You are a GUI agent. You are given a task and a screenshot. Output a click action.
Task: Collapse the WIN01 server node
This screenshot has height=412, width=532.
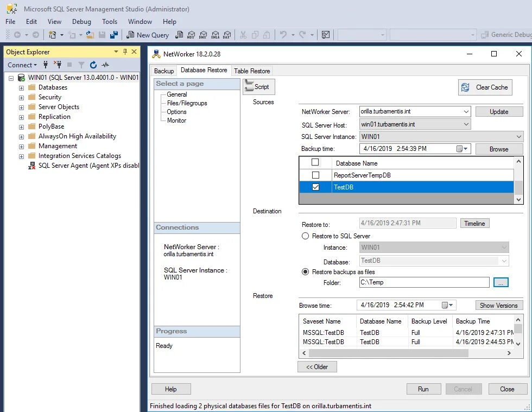(x=11, y=78)
